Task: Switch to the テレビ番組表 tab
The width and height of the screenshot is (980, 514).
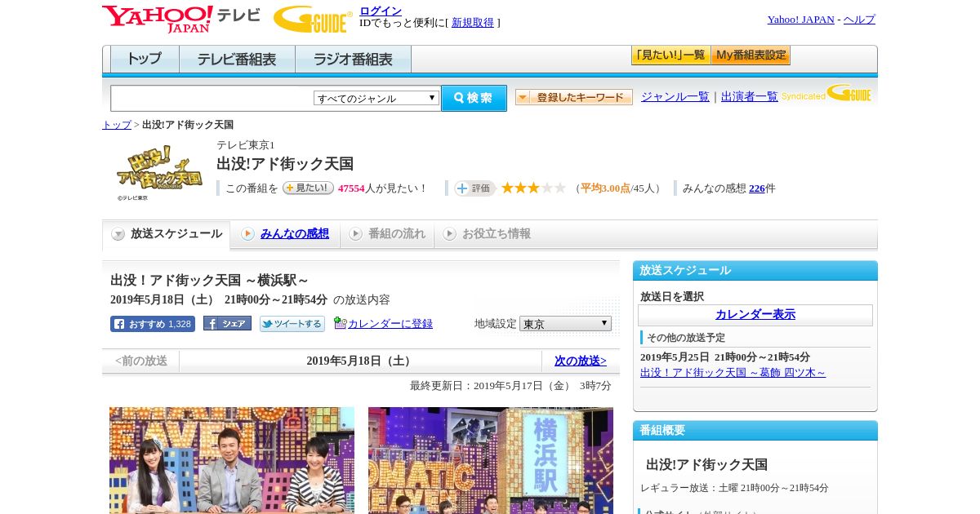Action: point(237,59)
